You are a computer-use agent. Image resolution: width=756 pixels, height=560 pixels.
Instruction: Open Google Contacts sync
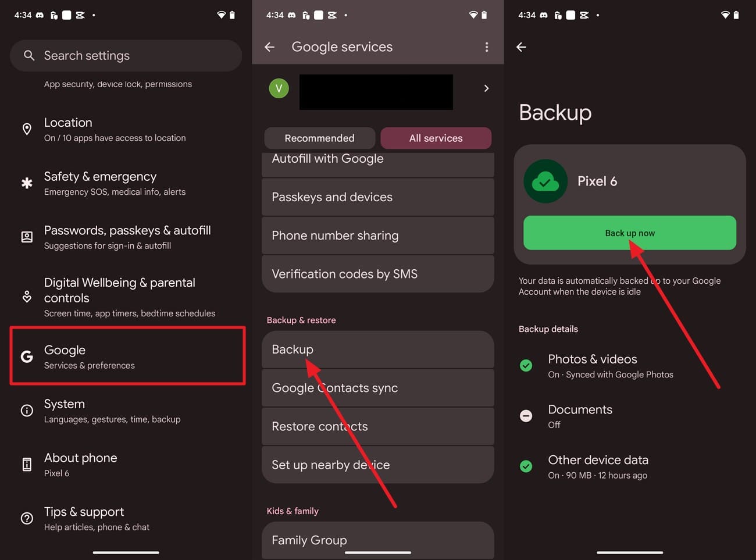tap(378, 388)
